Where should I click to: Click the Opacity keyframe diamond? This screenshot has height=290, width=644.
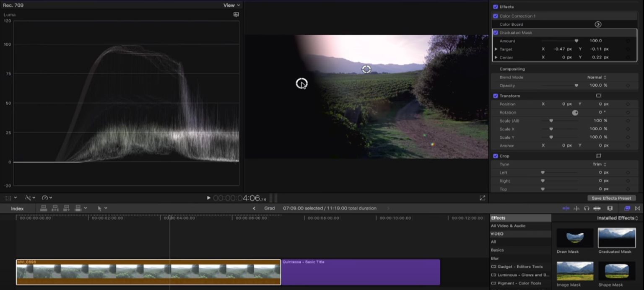click(x=628, y=85)
